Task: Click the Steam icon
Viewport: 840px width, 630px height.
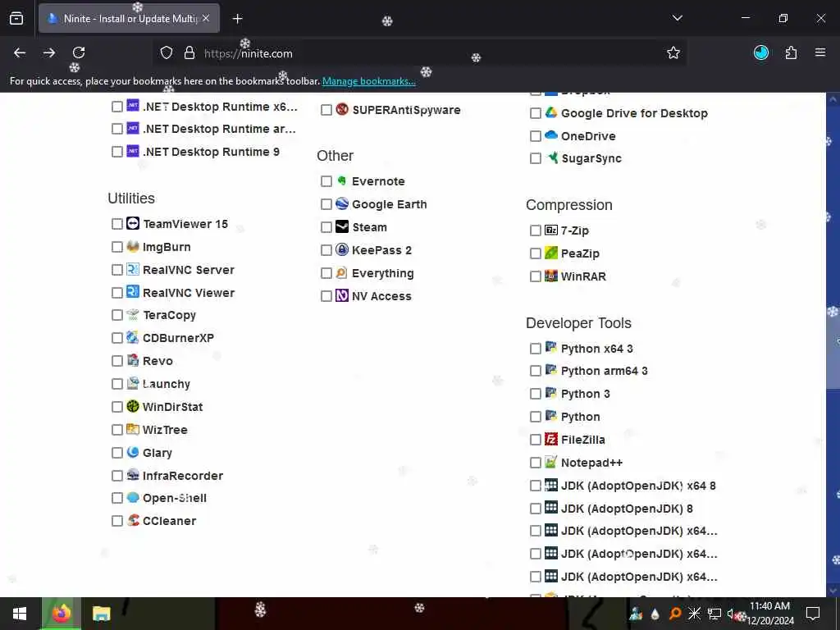Action: [342, 226]
